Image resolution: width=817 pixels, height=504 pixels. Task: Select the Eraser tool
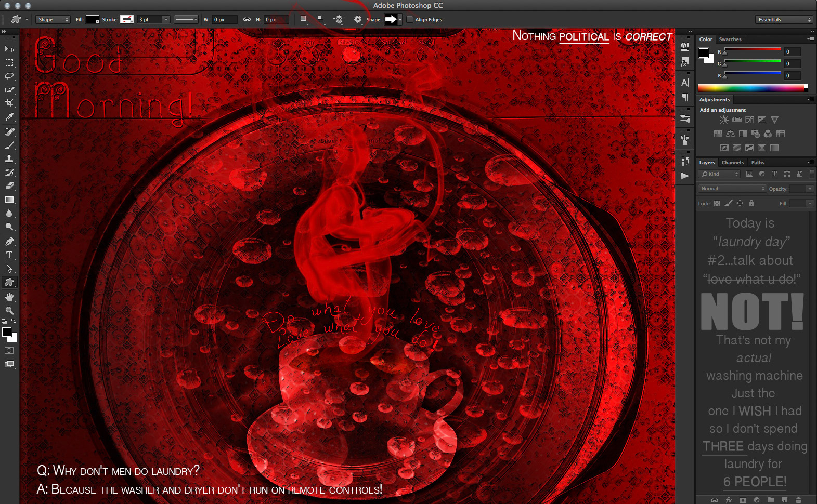9,186
